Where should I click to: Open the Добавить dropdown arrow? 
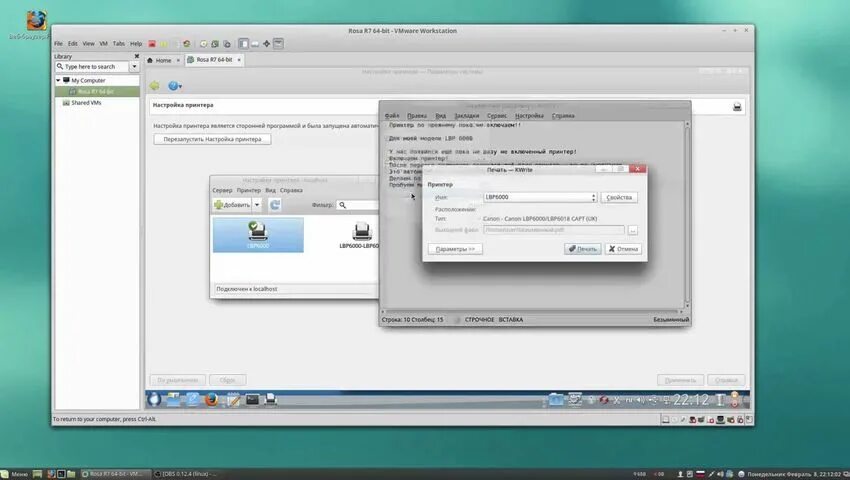pyautogui.click(x=257, y=204)
